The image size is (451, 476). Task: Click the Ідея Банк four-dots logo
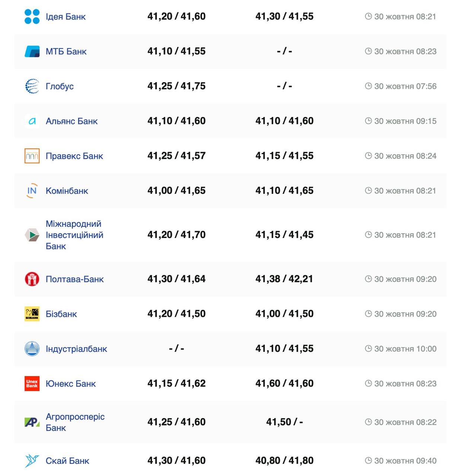[x=32, y=16]
